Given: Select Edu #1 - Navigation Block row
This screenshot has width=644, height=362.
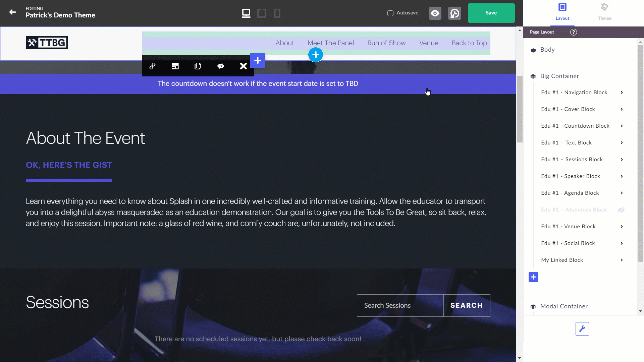Looking at the screenshot, I should 574,93.
